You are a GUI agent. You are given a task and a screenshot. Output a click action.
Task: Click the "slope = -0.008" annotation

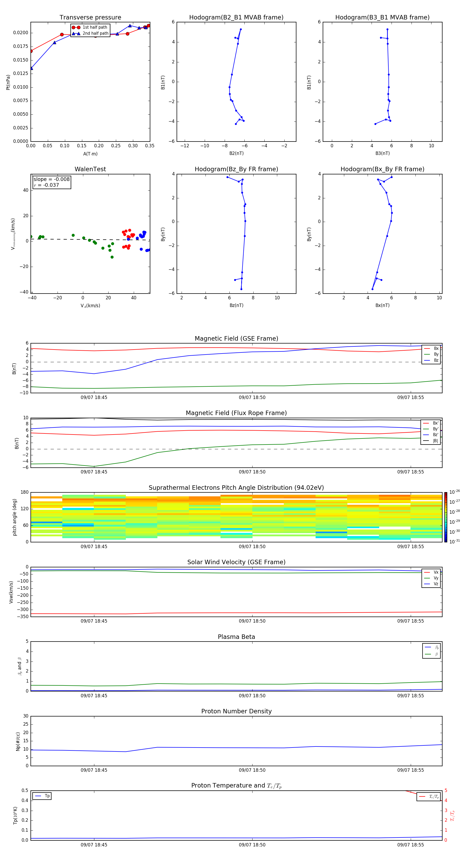point(52,179)
